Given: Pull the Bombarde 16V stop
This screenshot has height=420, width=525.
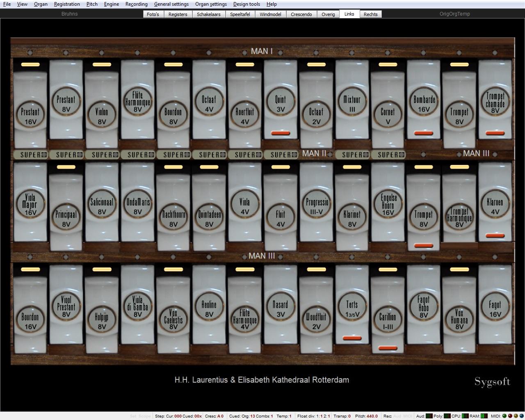Looking at the screenshot, I should 424,103.
